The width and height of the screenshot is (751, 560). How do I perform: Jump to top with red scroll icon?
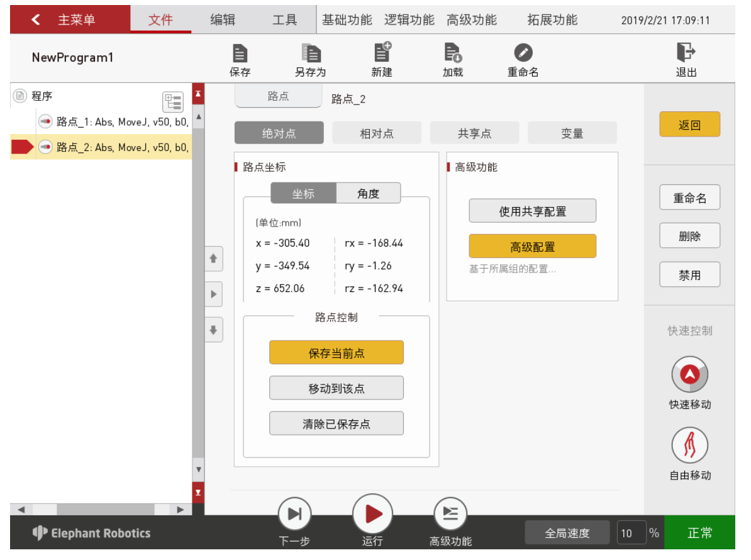[198, 94]
